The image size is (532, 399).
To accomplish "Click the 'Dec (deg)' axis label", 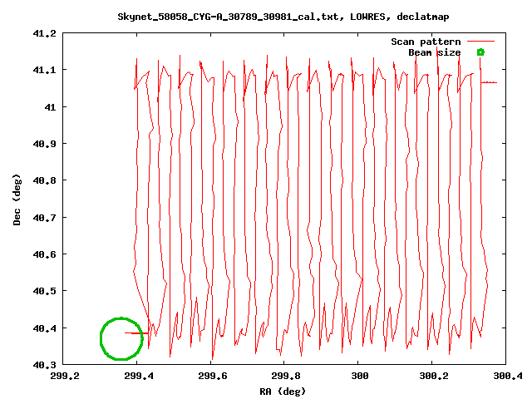I will click(17, 199).
